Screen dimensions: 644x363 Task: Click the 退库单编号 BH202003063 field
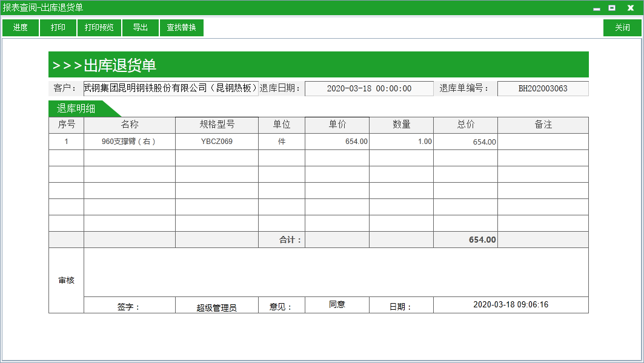click(543, 88)
